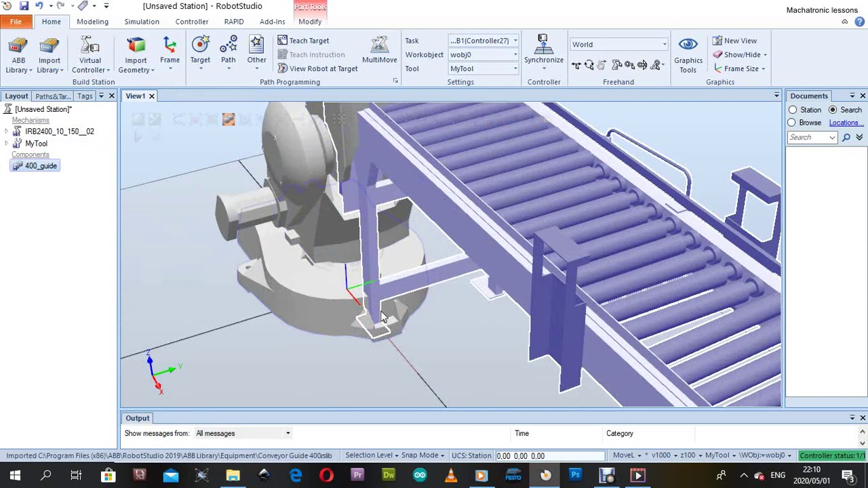The height and width of the screenshot is (488, 868).
Task: Switch to the Controller ribbon tab
Action: point(192,22)
